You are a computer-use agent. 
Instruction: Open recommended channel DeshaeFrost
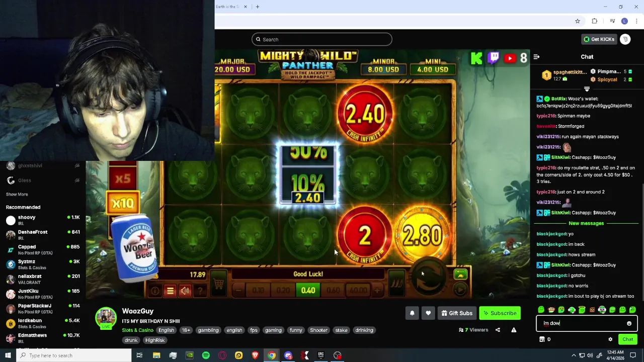click(x=43, y=235)
